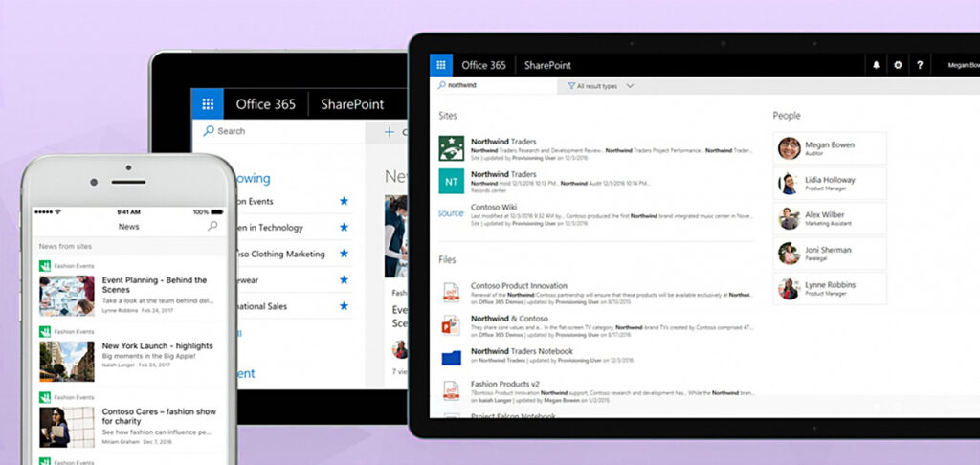Viewport: 980px width, 465px height.
Task: Open the Fashion Products v2 file title
Action: pyautogui.click(x=505, y=384)
